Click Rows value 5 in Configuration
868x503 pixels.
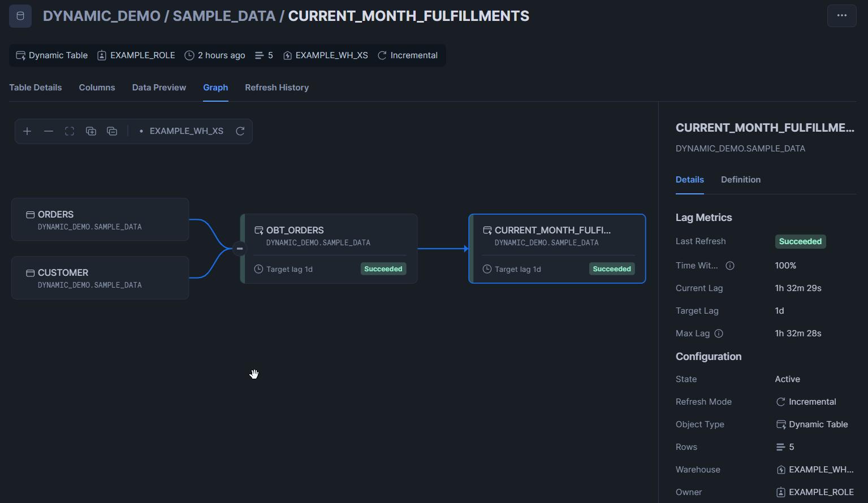tap(792, 447)
